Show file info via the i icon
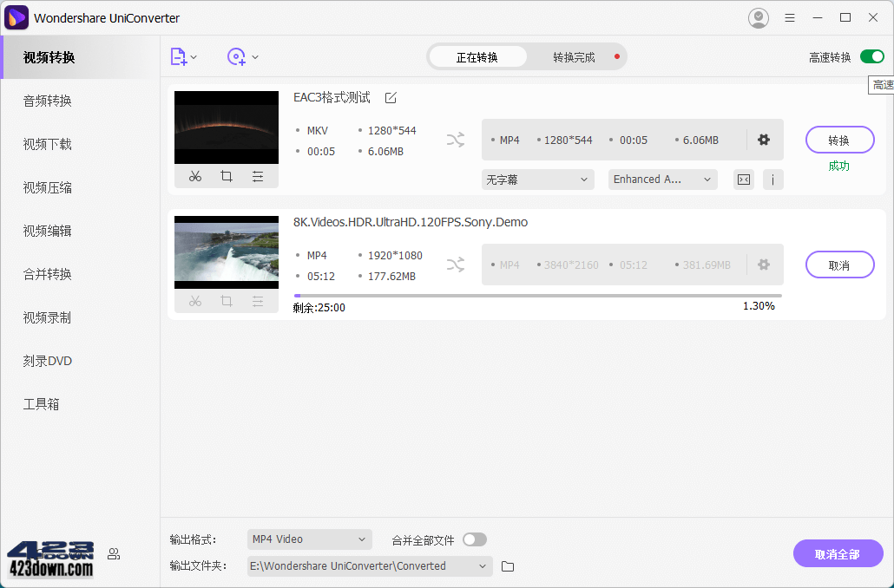This screenshot has height=588, width=894. pos(773,180)
